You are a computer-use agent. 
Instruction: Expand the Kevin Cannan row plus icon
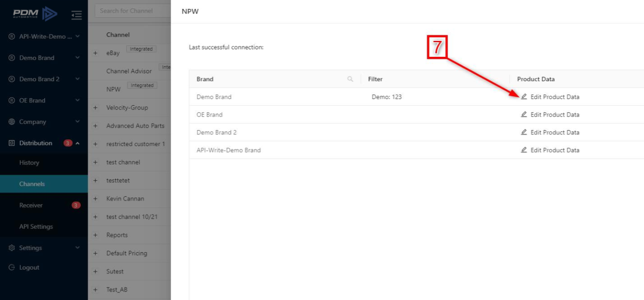tap(95, 199)
